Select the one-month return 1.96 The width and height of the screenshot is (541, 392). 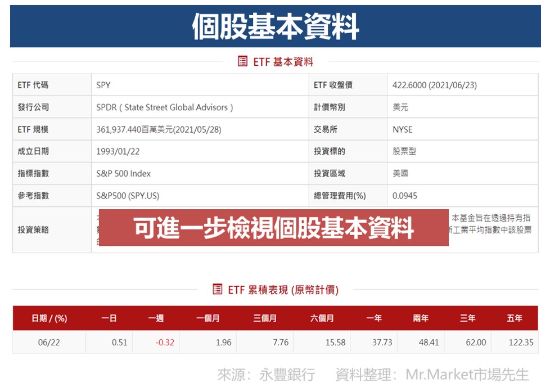pyautogui.click(x=224, y=343)
